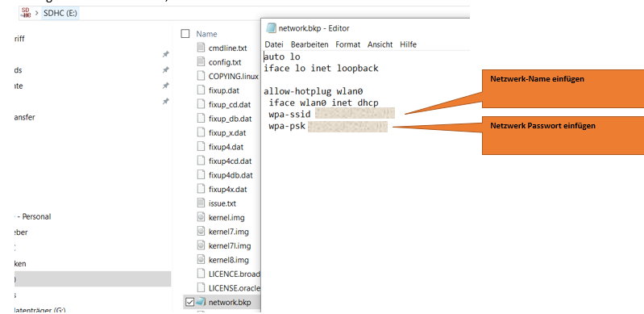Select the config.txt file icon

click(x=201, y=62)
